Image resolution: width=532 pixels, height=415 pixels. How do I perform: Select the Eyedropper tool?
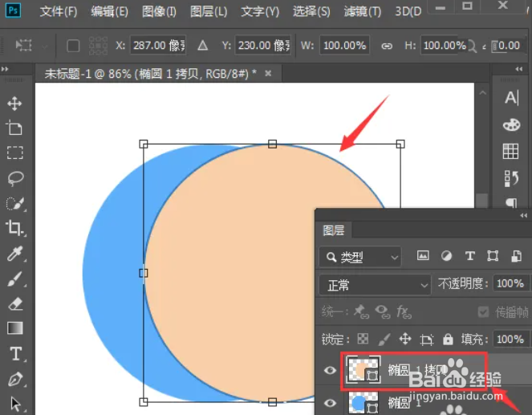click(15, 253)
